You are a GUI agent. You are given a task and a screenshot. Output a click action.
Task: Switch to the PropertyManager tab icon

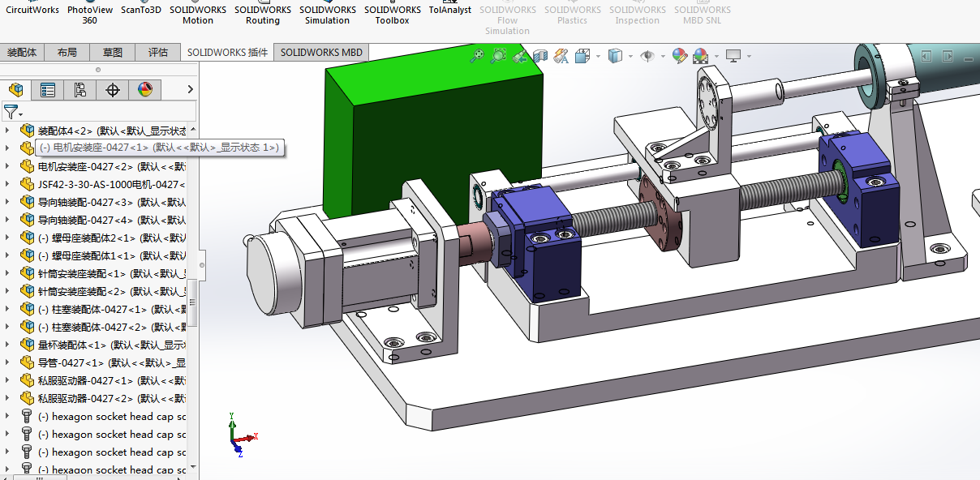click(x=48, y=89)
